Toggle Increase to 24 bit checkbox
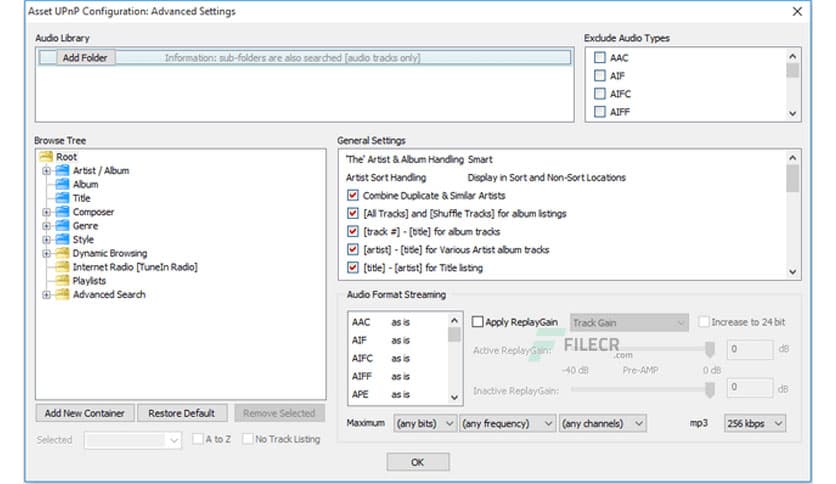Image resolution: width=836 pixels, height=484 pixels. pyautogui.click(x=704, y=321)
